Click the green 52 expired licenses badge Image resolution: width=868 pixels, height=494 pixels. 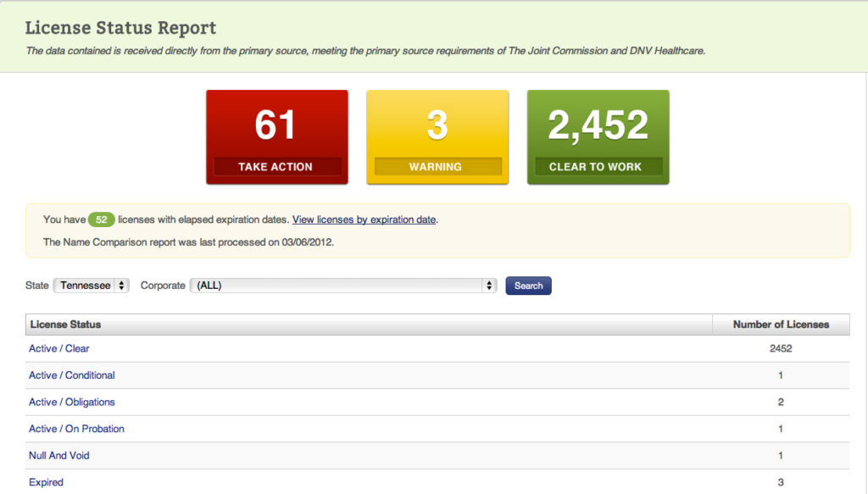click(x=100, y=219)
